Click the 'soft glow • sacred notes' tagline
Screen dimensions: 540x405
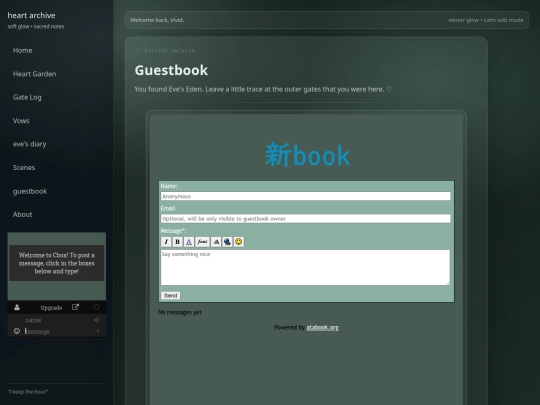coord(36,27)
